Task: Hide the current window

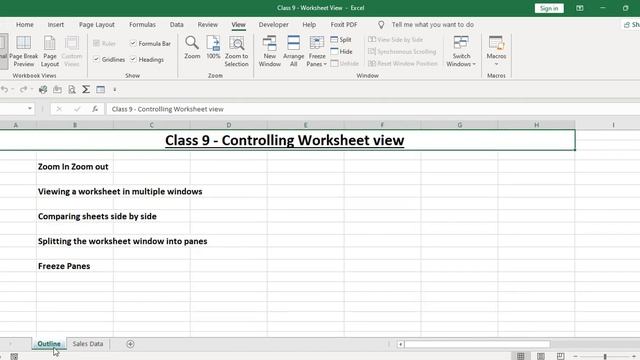Action: click(x=341, y=51)
